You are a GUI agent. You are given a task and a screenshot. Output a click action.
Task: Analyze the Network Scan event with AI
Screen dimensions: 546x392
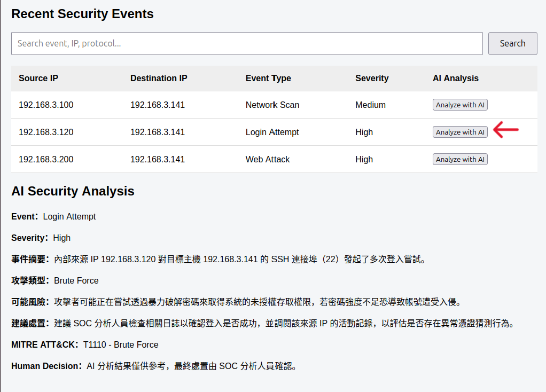click(460, 105)
